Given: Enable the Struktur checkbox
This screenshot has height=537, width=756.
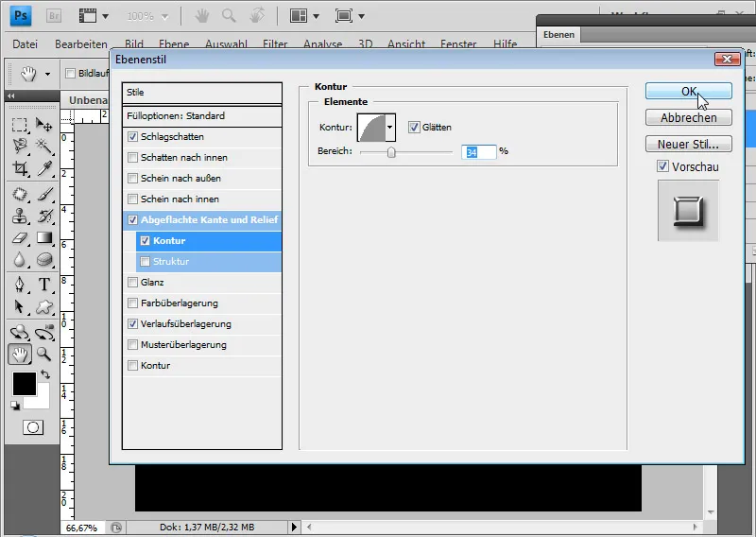Looking at the screenshot, I should click(x=145, y=262).
